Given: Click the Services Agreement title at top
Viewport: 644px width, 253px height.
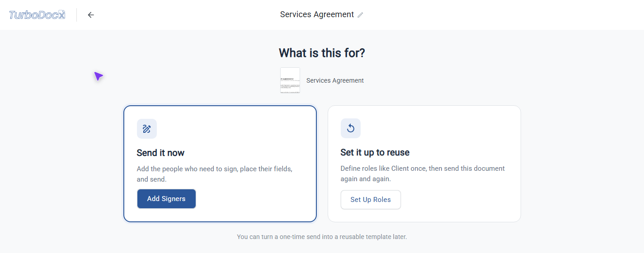Looking at the screenshot, I should tap(317, 14).
